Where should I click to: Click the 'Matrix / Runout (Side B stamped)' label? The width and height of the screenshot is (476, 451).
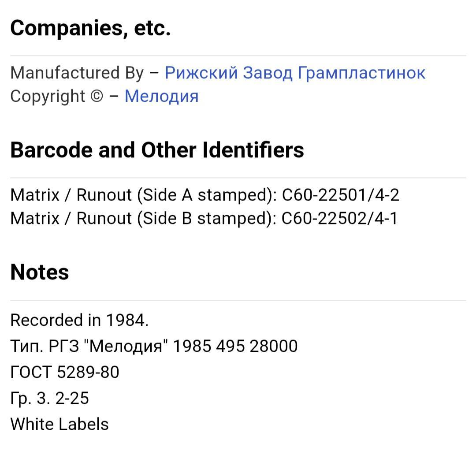point(143,218)
